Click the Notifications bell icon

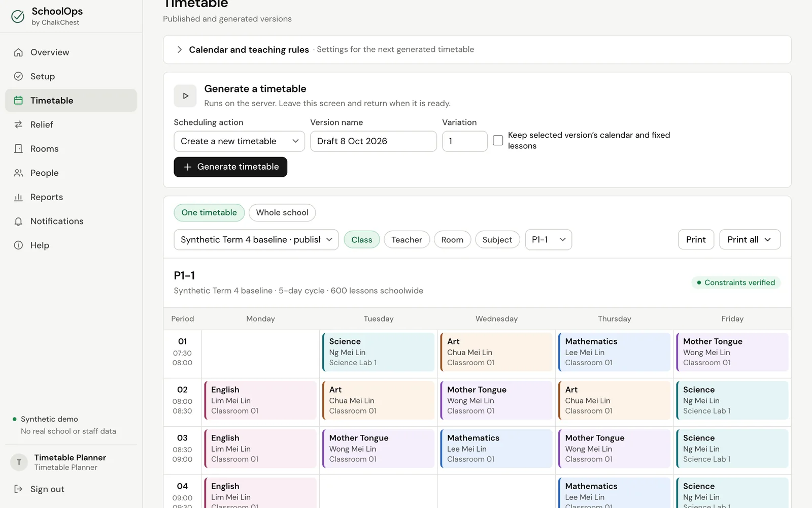(x=18, y=221)
